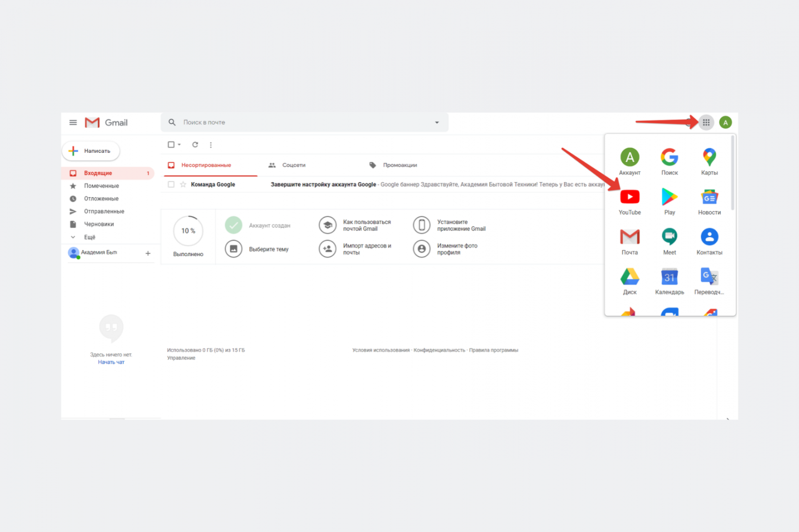The image size is (799, 532).
Task: Tick the select-all checkbox
Action: click(171, 145)
